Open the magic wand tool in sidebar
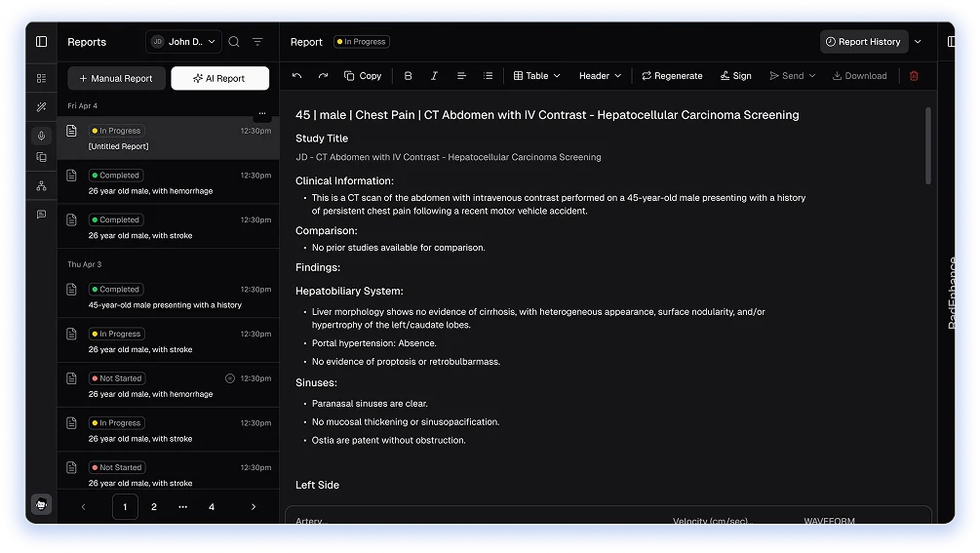 (x=41, y=106)
